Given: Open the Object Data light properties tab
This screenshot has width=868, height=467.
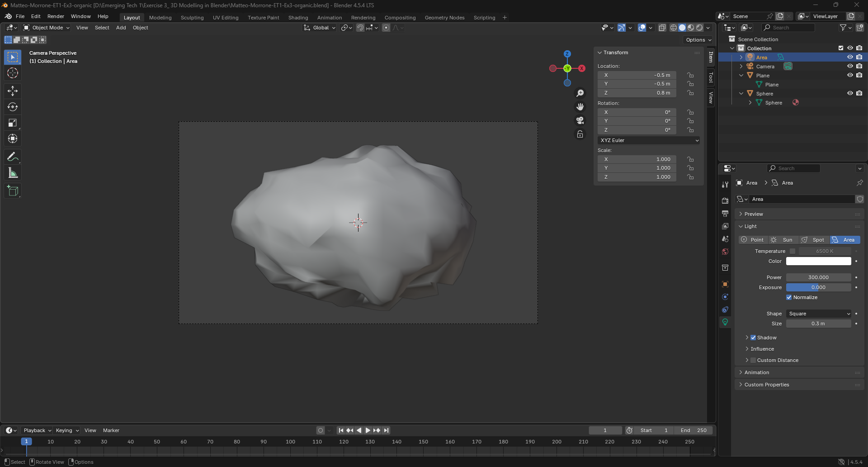Looking at the screenshot, I should click(x=725, y=322).
